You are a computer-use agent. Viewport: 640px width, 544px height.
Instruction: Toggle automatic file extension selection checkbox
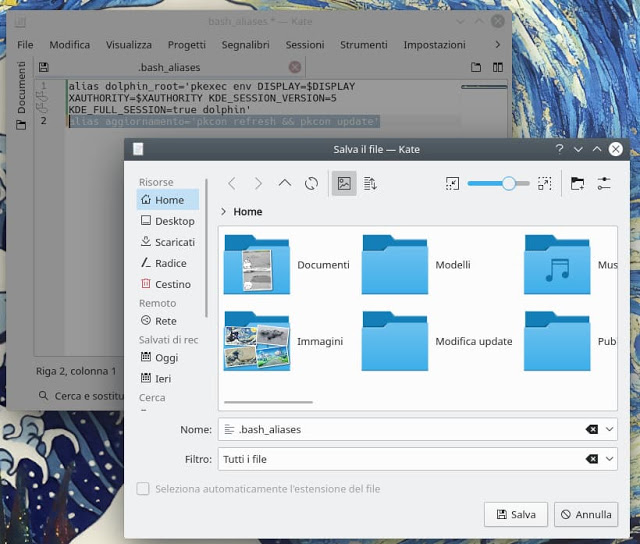(x=143, y=488)
